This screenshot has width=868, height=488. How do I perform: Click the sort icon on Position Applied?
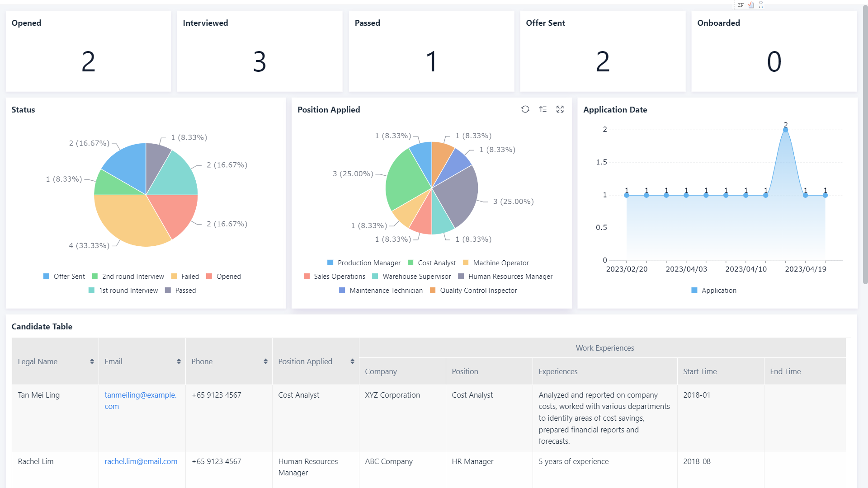[x=542, y=109]
